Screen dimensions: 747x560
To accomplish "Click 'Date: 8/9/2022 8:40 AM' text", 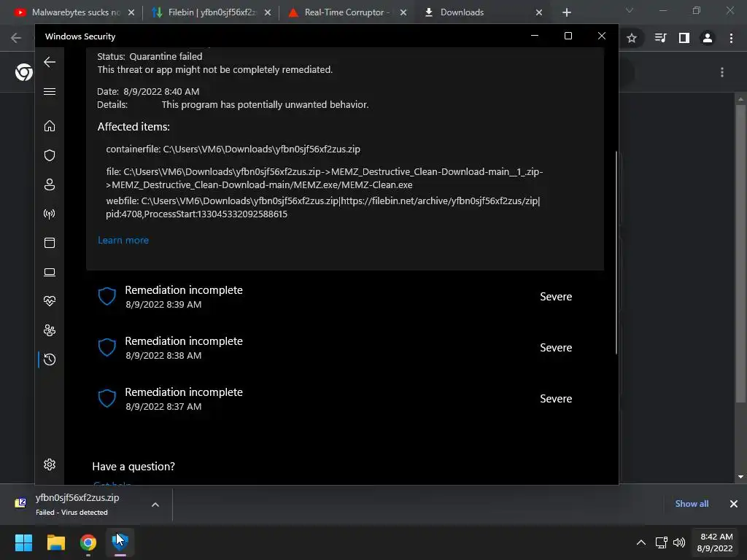I will point(148,91).
